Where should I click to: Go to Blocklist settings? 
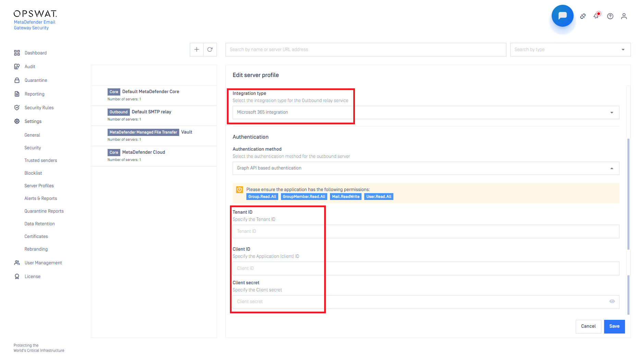(33, 173)
